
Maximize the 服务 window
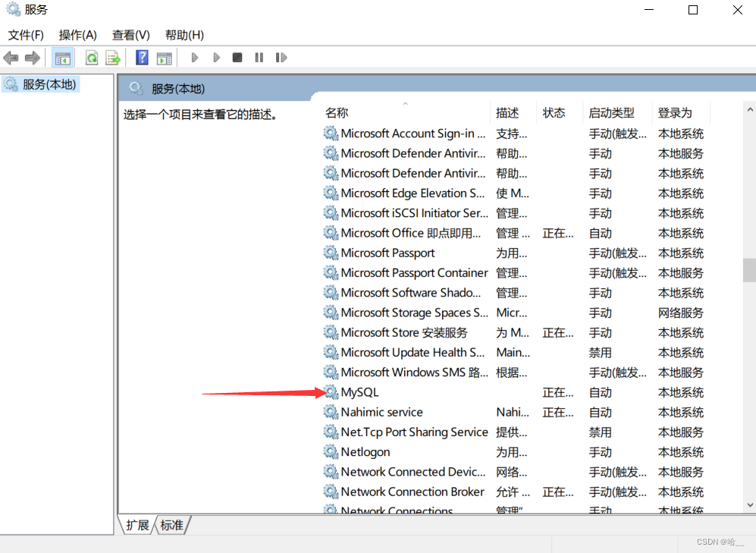[x=693, y=10]
